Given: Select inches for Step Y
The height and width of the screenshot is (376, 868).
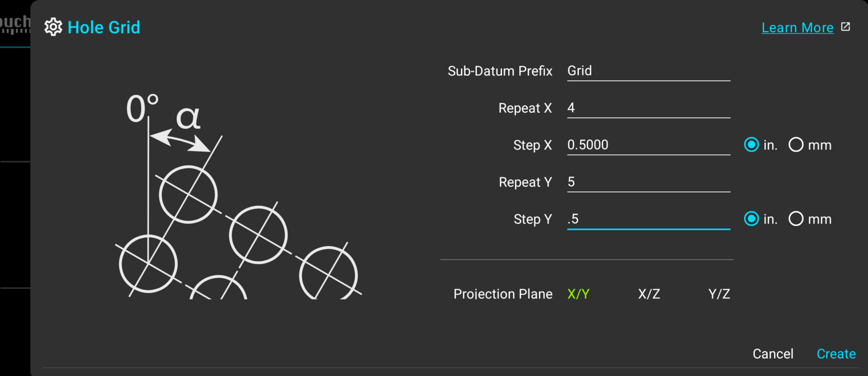Looking at the screenshot, I should [751, 219].
